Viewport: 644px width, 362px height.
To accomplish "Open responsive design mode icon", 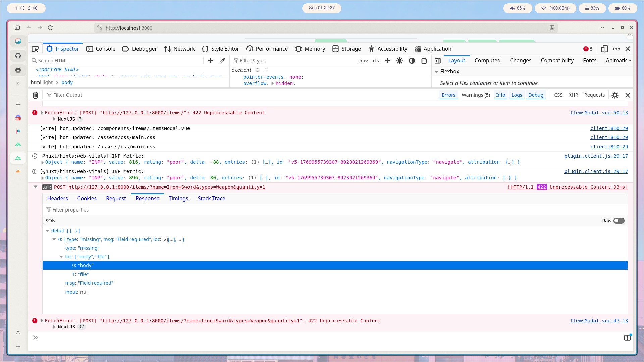I will click(x=604, y=49).
